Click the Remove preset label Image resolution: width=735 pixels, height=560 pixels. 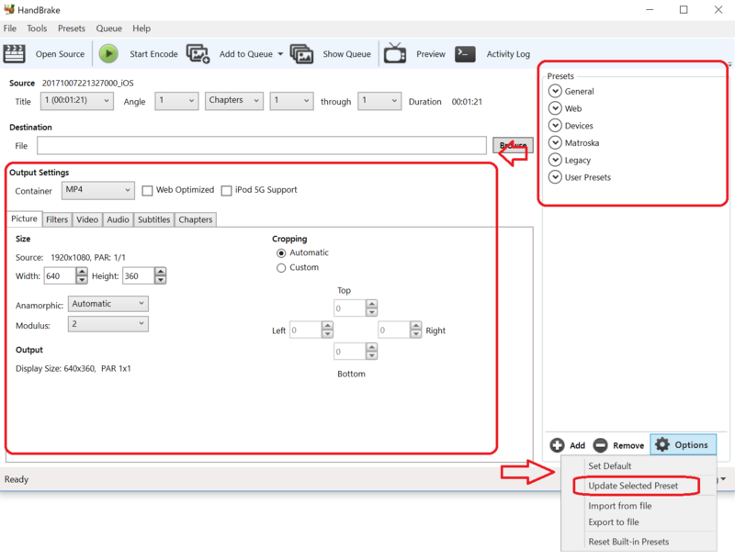[x=628, y=445]
